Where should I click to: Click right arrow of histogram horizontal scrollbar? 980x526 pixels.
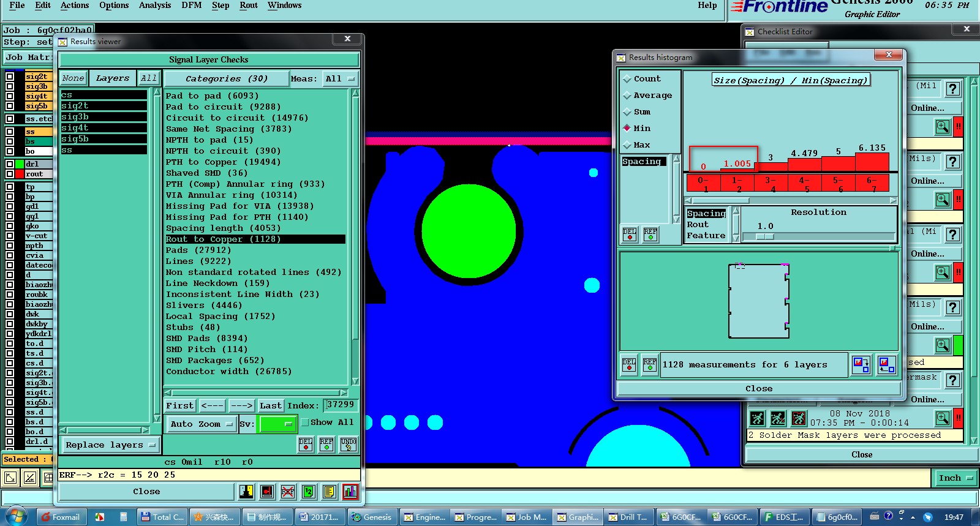pos(893,200)
